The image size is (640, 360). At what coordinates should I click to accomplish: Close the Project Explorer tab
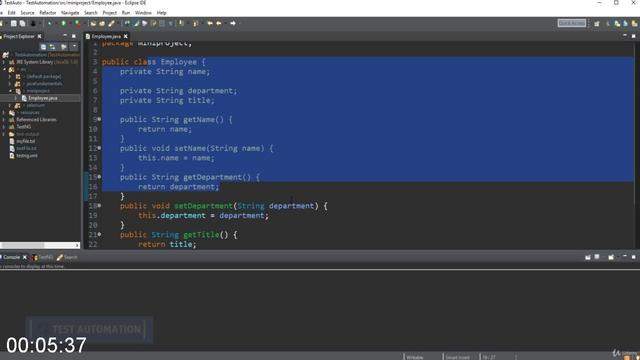[x=40, y=36]
